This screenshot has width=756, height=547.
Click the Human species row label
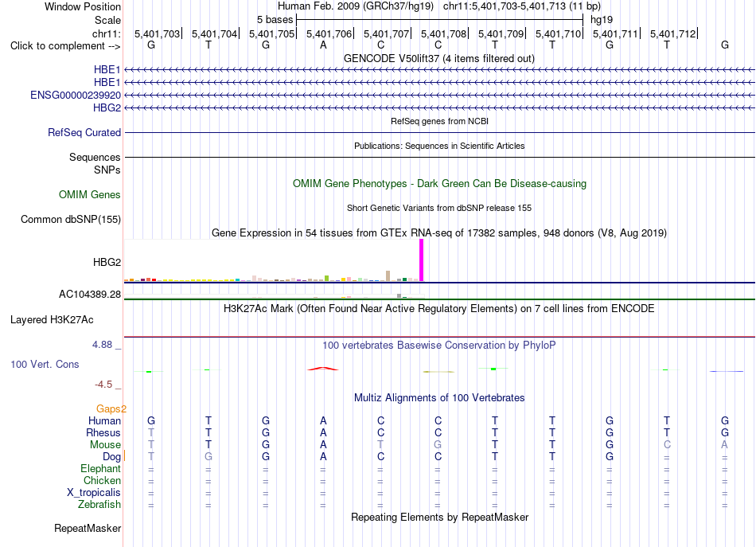[104, 420]
